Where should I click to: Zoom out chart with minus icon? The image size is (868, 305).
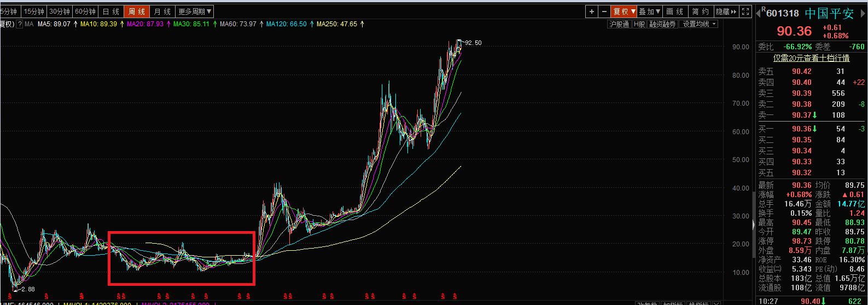pos(604,11)
